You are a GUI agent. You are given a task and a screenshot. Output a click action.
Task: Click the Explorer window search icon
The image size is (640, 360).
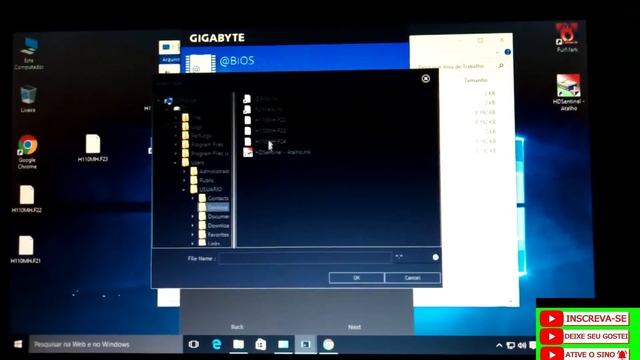(x=501, y=66)
